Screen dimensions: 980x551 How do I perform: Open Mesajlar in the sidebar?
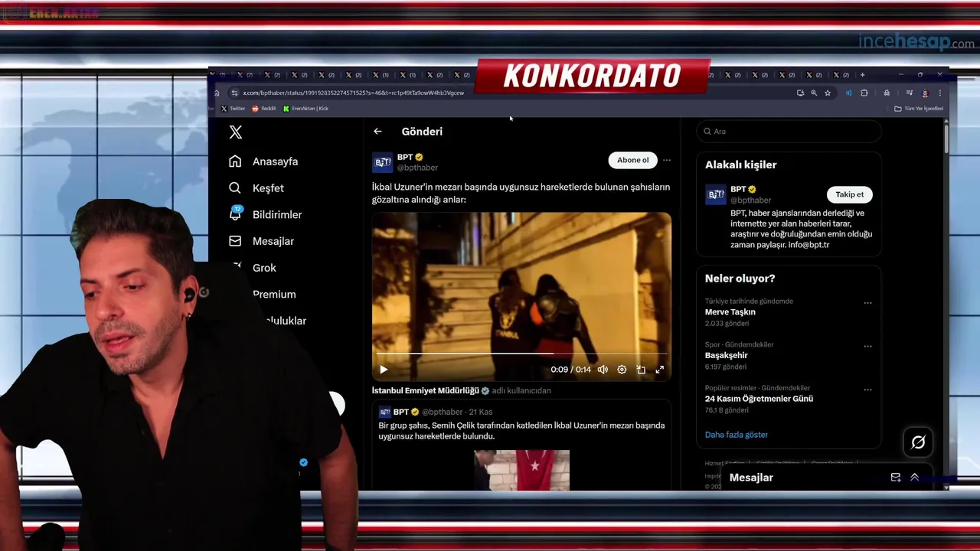[x=261, y=241]
